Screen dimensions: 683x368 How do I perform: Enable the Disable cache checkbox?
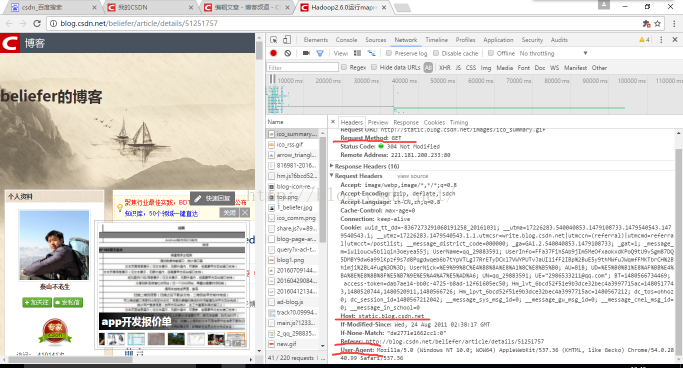click(x=436, y=53)
